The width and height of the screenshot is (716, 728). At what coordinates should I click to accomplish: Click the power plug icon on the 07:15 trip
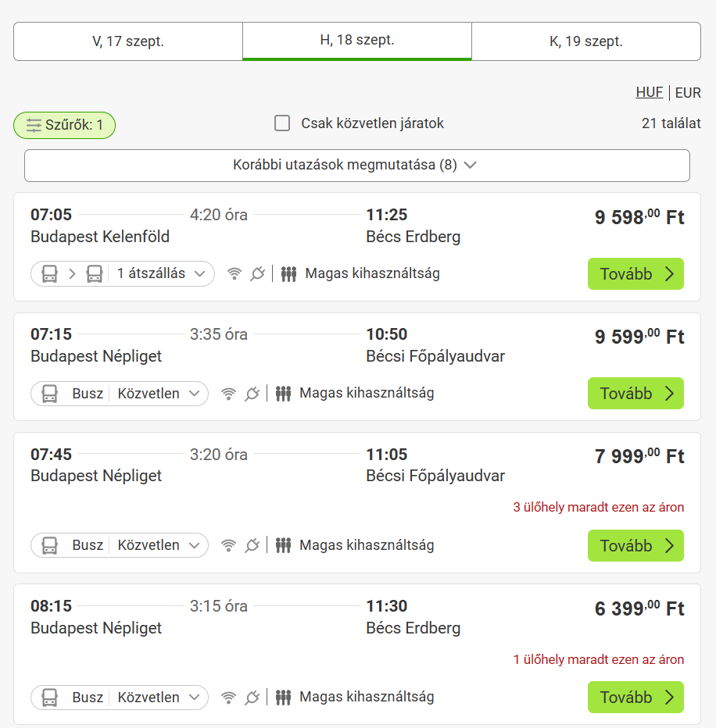[x=252, y=394]
